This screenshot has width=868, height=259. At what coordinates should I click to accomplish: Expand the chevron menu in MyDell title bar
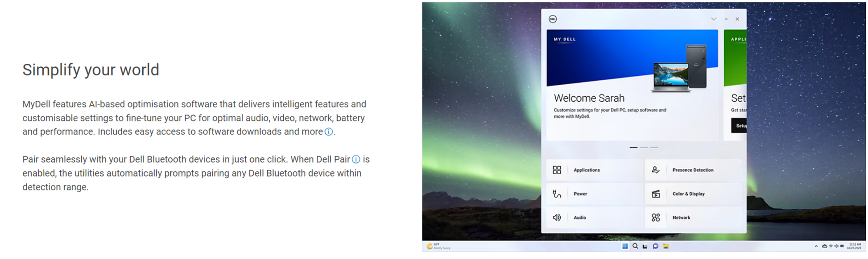(x=714, y=19)
